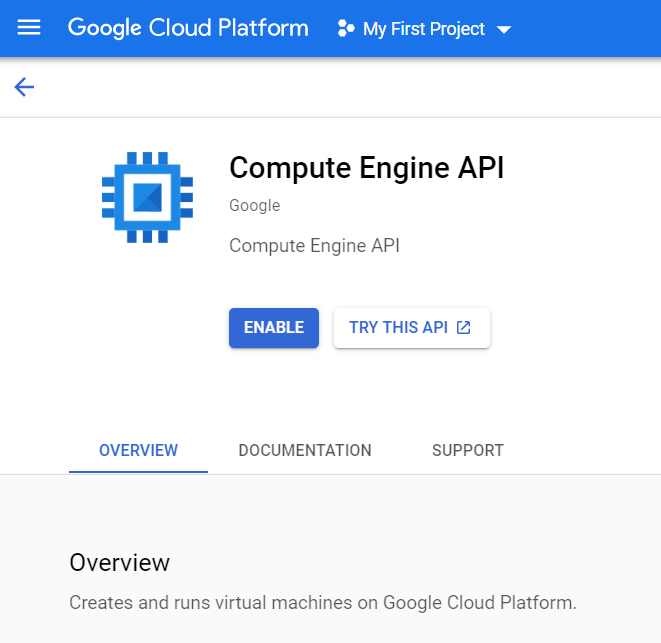Click the project hexagon dots icon
The image size is (661, 643).
pos(346,29)
